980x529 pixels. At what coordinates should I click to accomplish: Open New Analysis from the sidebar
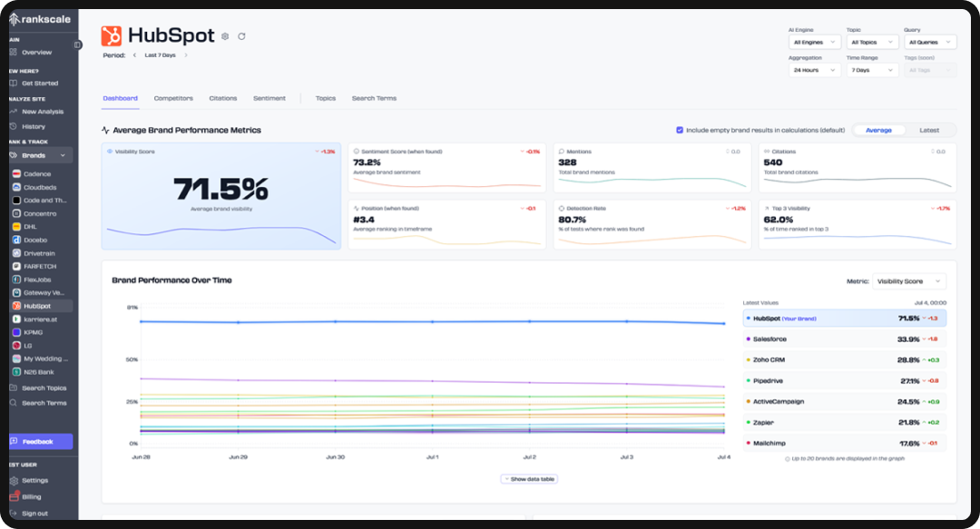coord(36,111)
